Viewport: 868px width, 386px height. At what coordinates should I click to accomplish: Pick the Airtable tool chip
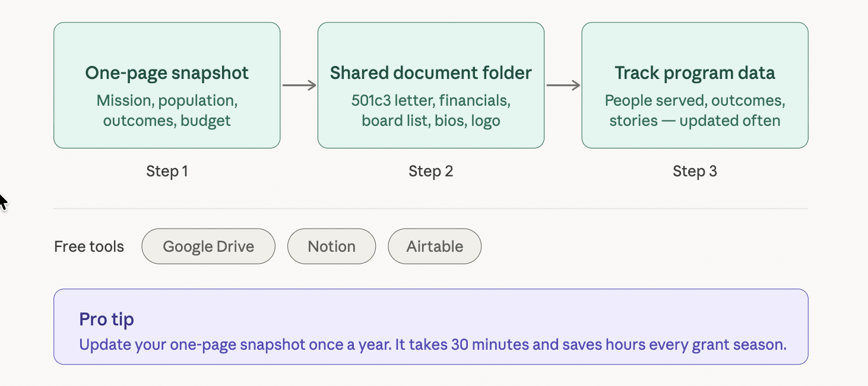435,246
